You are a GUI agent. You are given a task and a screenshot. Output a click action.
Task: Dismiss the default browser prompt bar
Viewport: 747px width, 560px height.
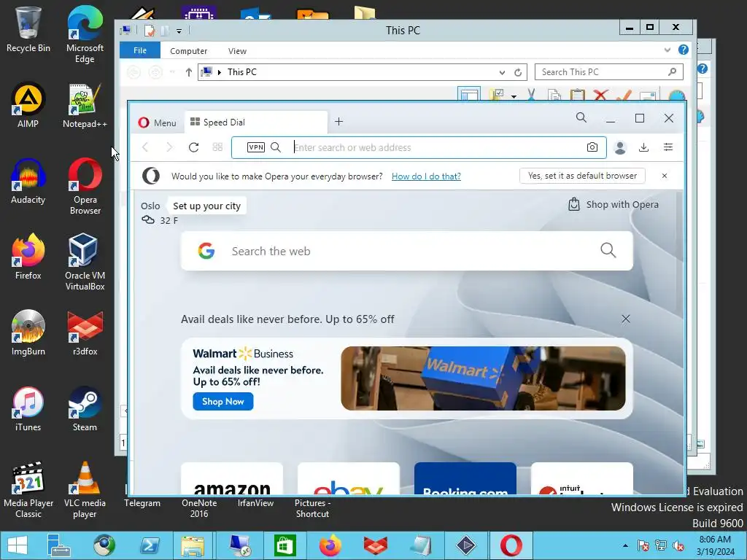665,176
